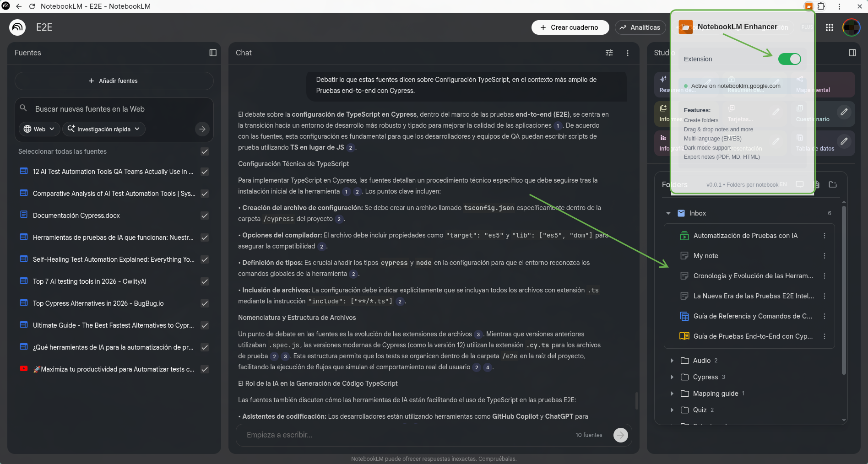Open the Investigación rápida dropdown
Image resolution: width=868 pixels, height=464 pixels.
(104, 129)
